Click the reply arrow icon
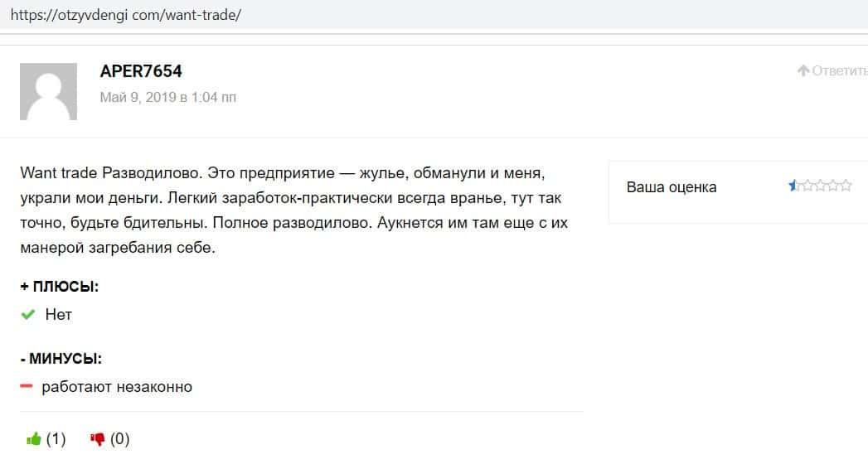Screen dimensions: 868x469 point(803,71)
